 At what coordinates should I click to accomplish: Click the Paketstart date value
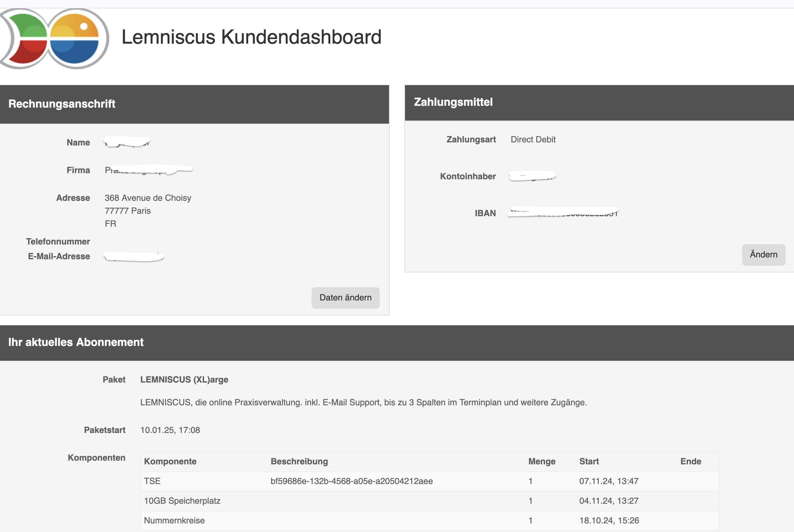[170, 430]
